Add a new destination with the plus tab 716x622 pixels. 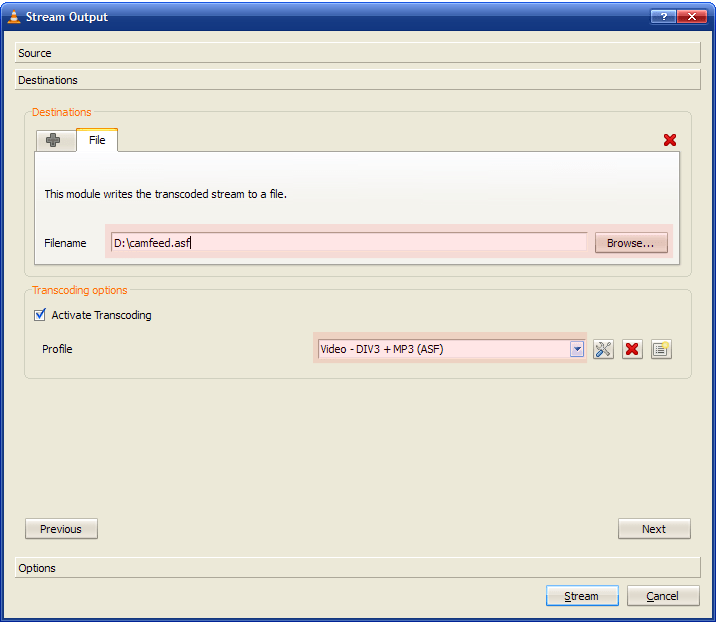click(53, 140)
